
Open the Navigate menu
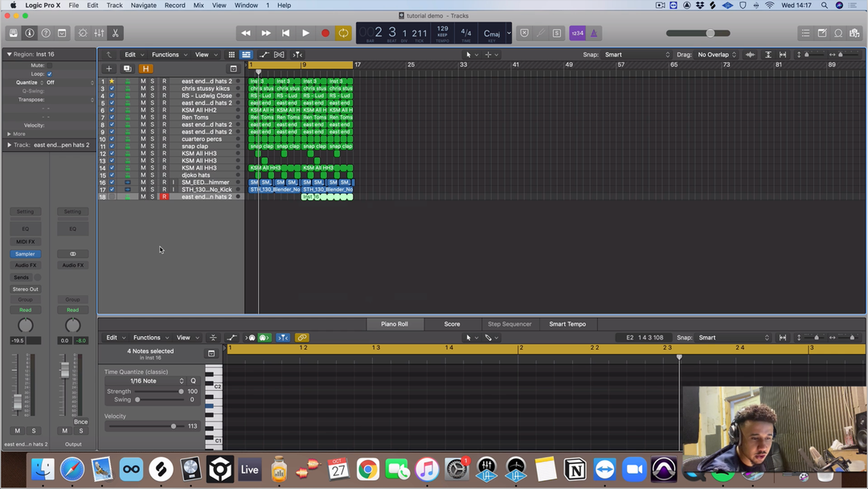143,5
